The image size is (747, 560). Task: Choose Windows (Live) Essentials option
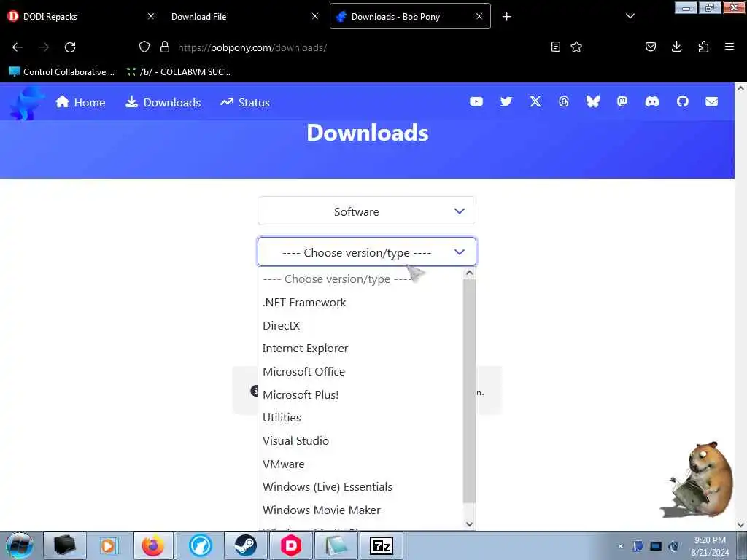coord(360,486)
